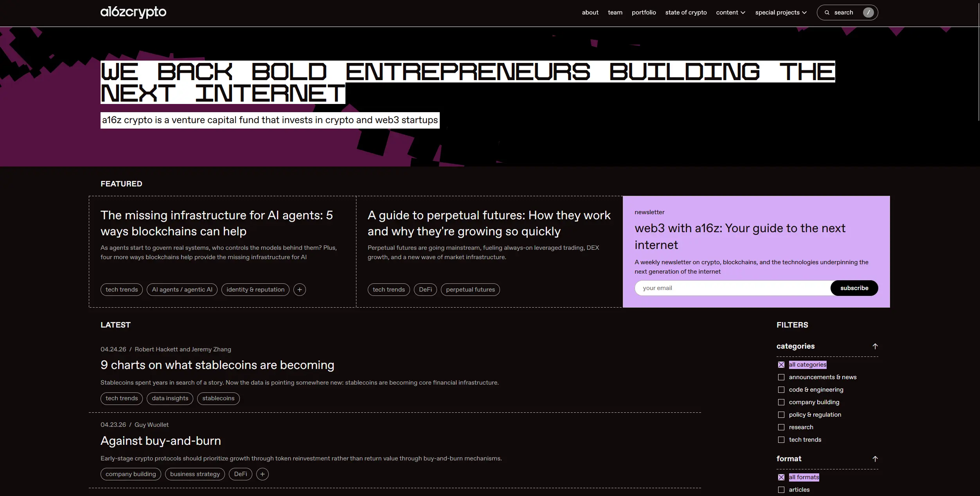Click the company building tag under buy-and-burn
Screen dimensions: 980x496
[131, 474]
